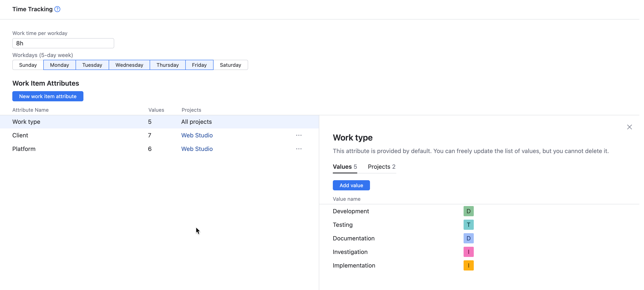Screen dimensions: 644x290
Task: Edit the work time per workday field
Action: (63, 43)
